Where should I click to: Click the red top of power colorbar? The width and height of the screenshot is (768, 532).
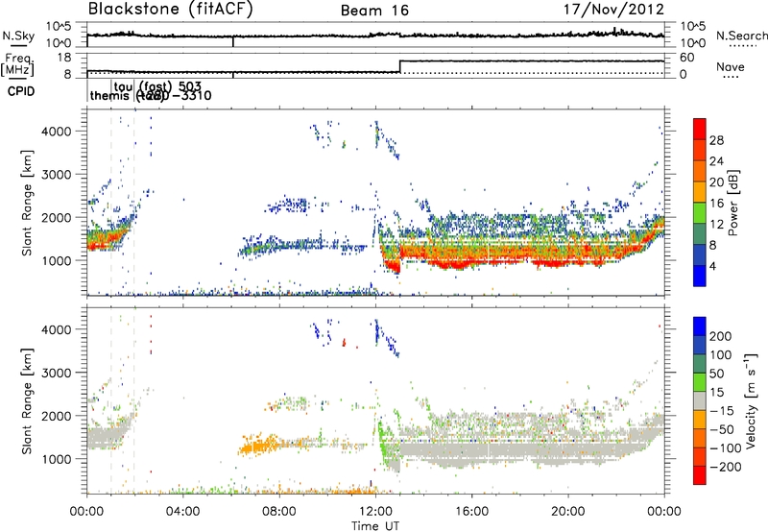pyautogui.click(x=700, y=128)
